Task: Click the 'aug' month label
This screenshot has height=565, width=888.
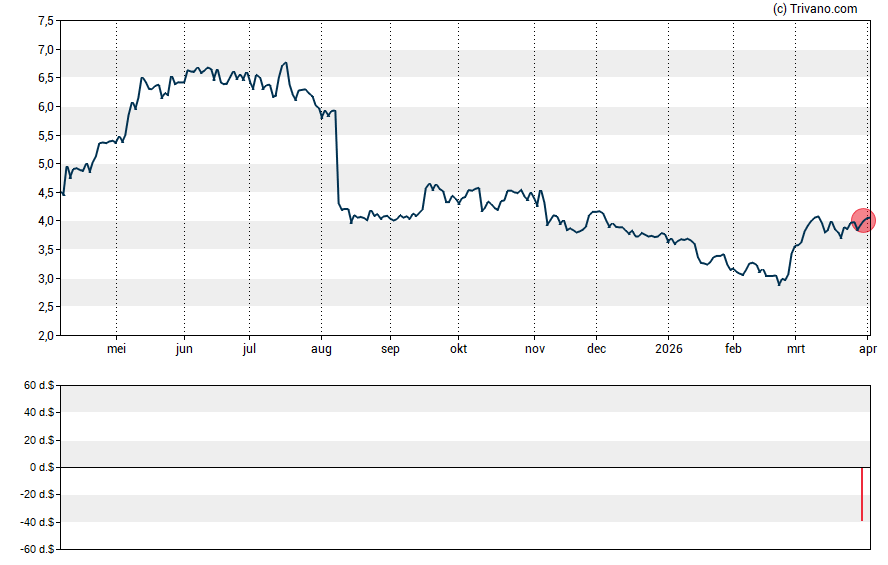Action: point(321,349)
